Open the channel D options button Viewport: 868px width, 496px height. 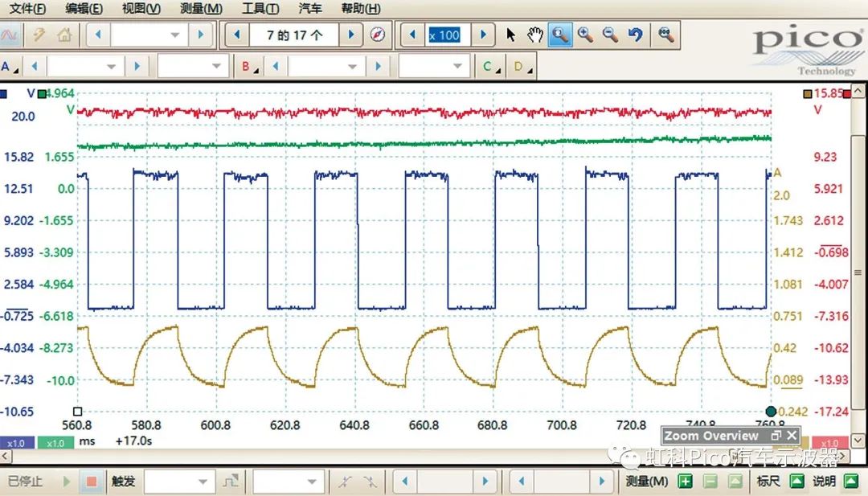(x=522, y=67)
